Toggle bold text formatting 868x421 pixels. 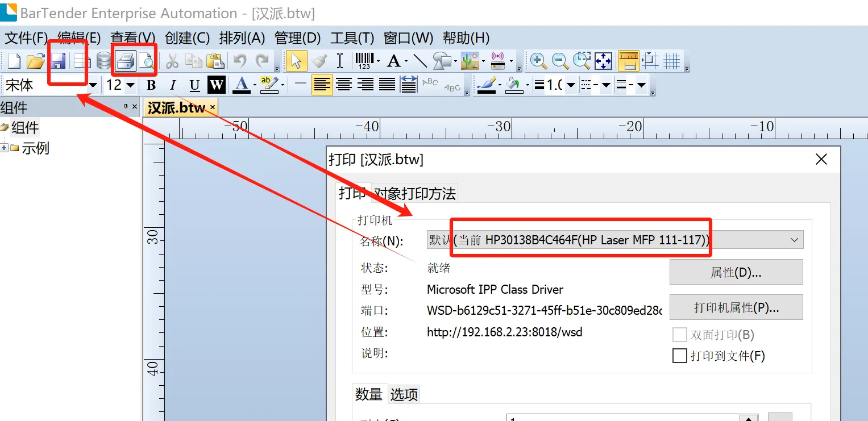click(151, 85)
